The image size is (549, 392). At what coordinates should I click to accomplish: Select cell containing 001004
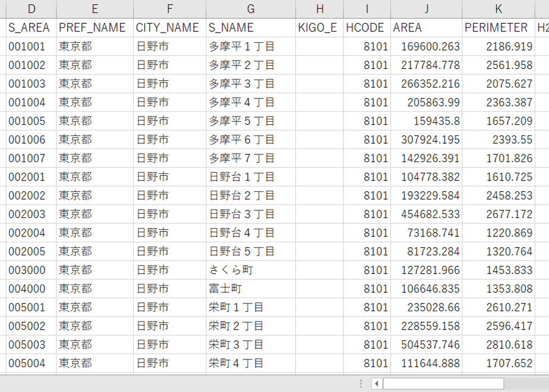31,102
